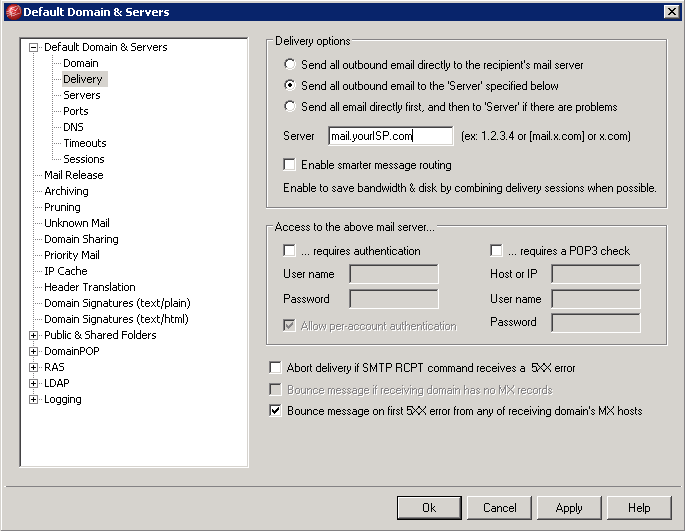Collapse the Default Domain & Servers tree node
Screen dimensions: 685x531
(33, 47)
